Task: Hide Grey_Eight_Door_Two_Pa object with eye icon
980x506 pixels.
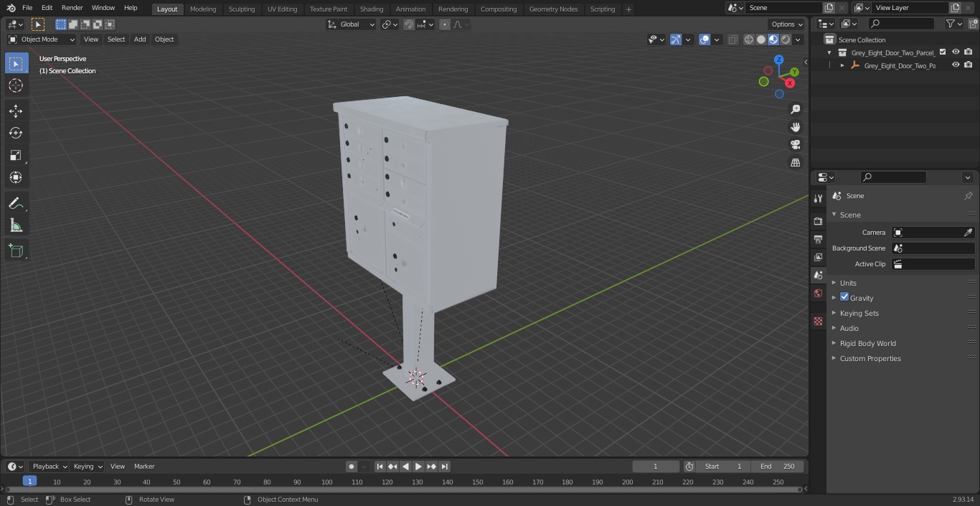Action: pos(956,65)
